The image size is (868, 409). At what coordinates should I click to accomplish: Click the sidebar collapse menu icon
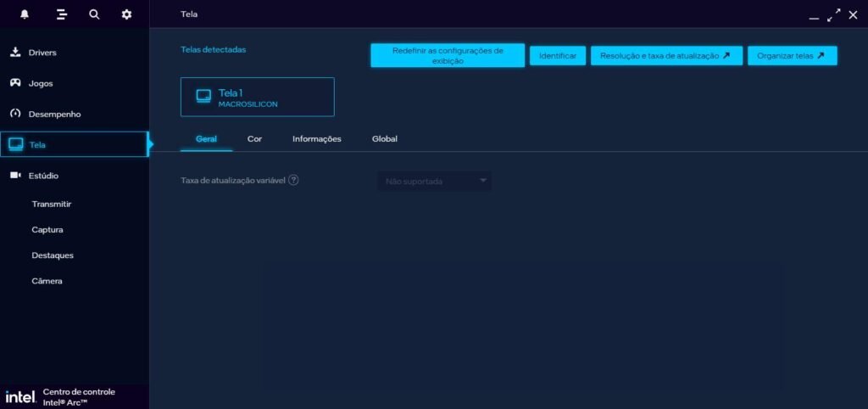61,14
